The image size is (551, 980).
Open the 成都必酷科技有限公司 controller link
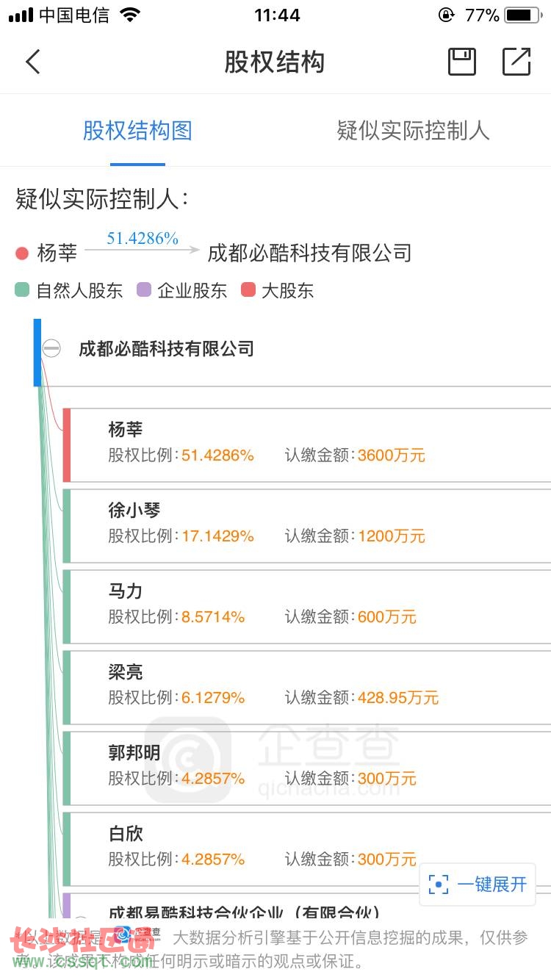[309, 253]
